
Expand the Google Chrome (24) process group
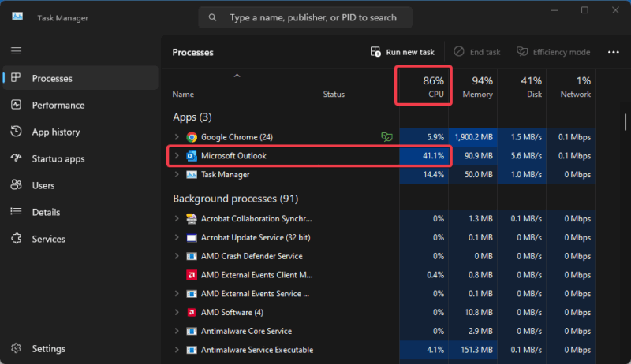coord(177,137)
